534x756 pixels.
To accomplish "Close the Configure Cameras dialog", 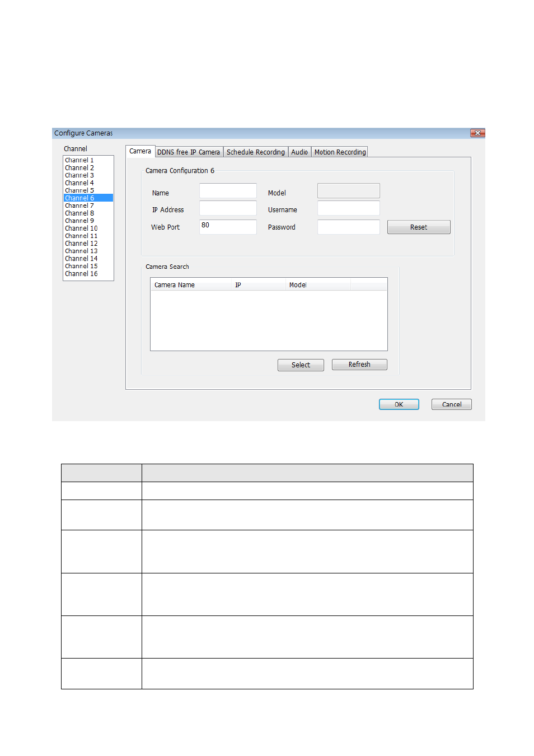I will tap(477, 133).
